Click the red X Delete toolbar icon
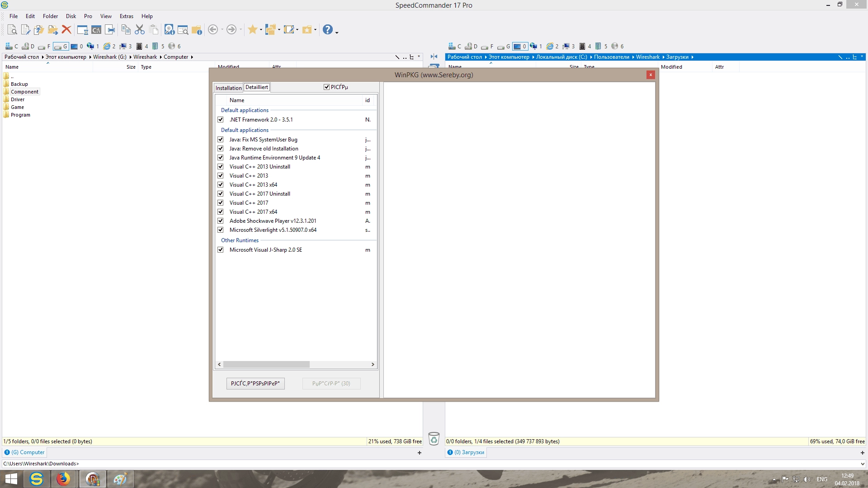Viewport: 868px width, 488px height. click(x=66, y=30)
